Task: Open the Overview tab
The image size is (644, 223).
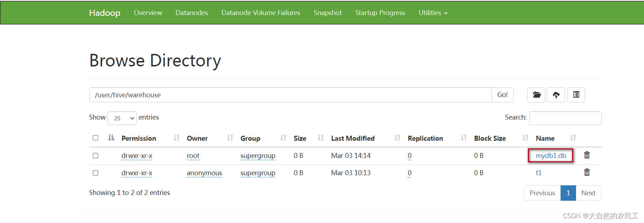Action: tap(148, 13)
